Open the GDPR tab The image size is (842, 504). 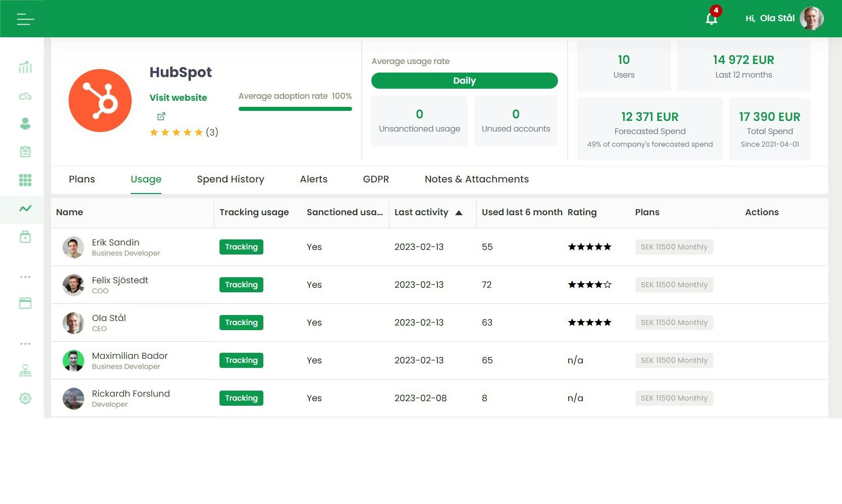pyautogui.click(x=376, y=179)
